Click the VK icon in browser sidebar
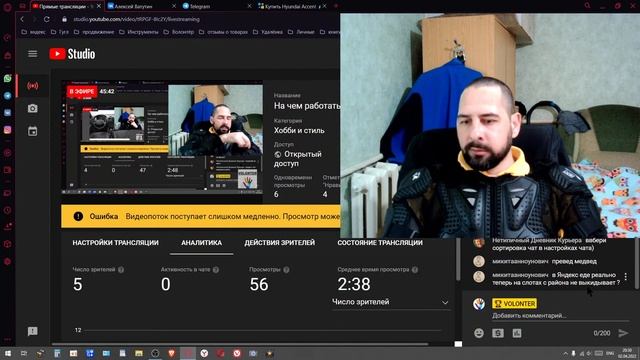640x360 pixels. coord(7,113)
